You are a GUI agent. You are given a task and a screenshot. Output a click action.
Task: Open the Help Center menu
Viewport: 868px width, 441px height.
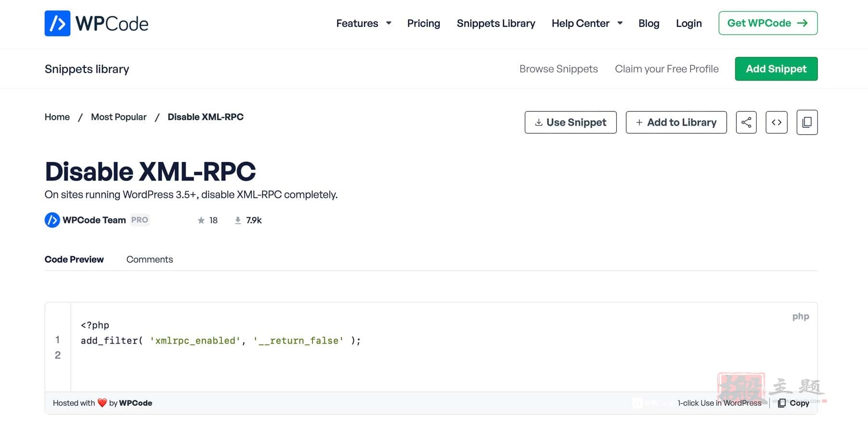(x=581, y=23)
